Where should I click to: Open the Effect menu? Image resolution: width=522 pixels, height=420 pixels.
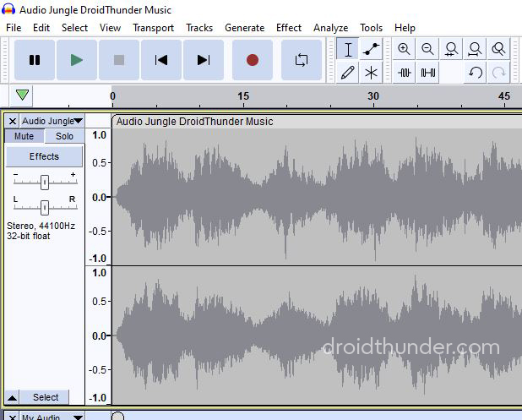click(x=289, y=28)
